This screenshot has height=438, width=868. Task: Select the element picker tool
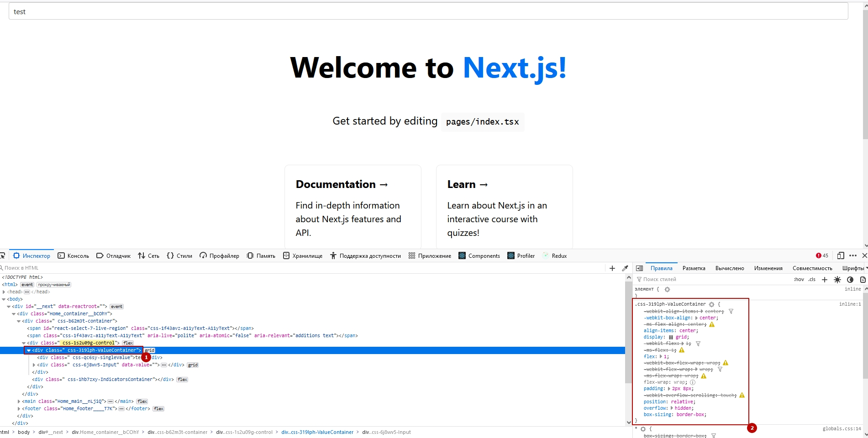pyautogui.click(x=4, y=255)
